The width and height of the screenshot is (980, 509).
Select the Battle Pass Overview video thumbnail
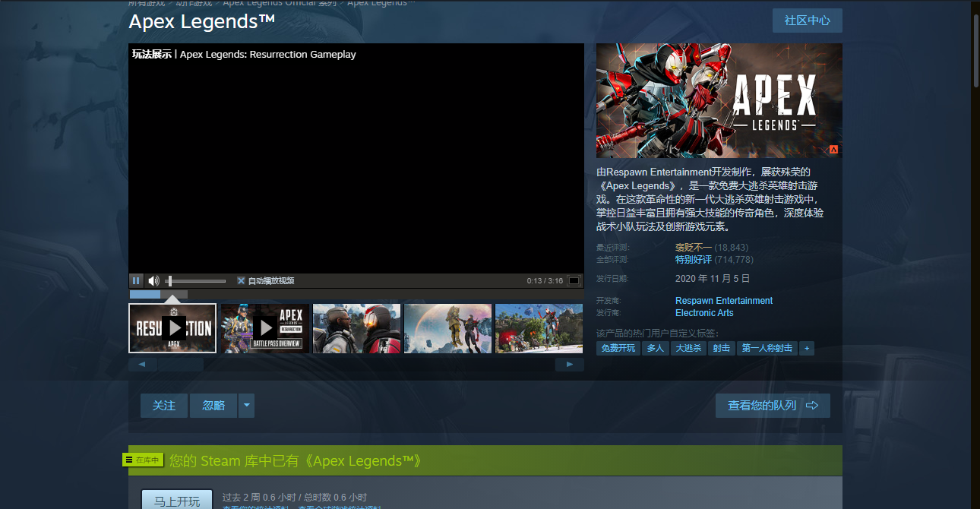pos(265,328)
